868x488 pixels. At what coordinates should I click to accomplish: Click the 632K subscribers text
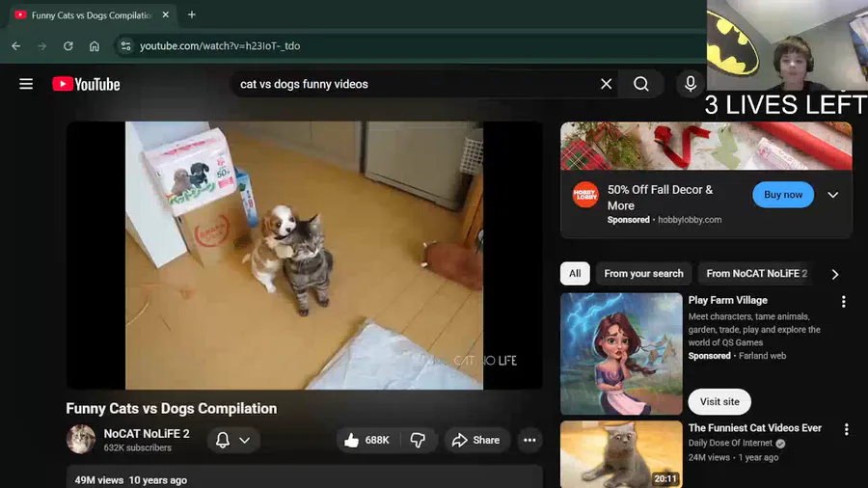coord(137,447)
